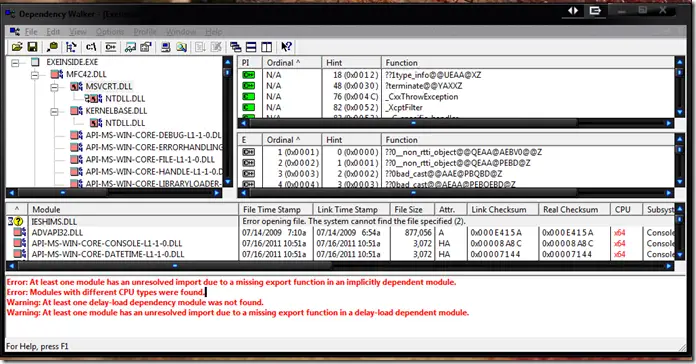This screenshot has width=696, height=364.
Task: Sort module list by Module column header
Action: (133, 210)
